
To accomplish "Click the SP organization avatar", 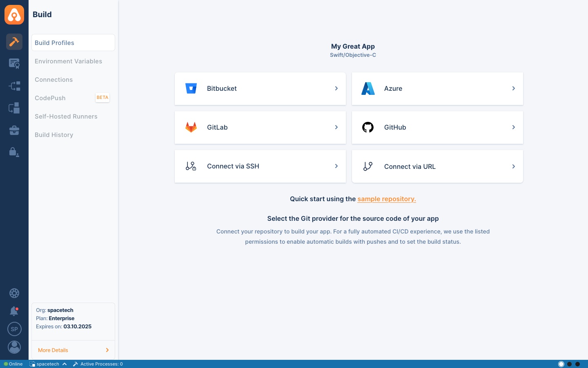I will tap(14, 329).
